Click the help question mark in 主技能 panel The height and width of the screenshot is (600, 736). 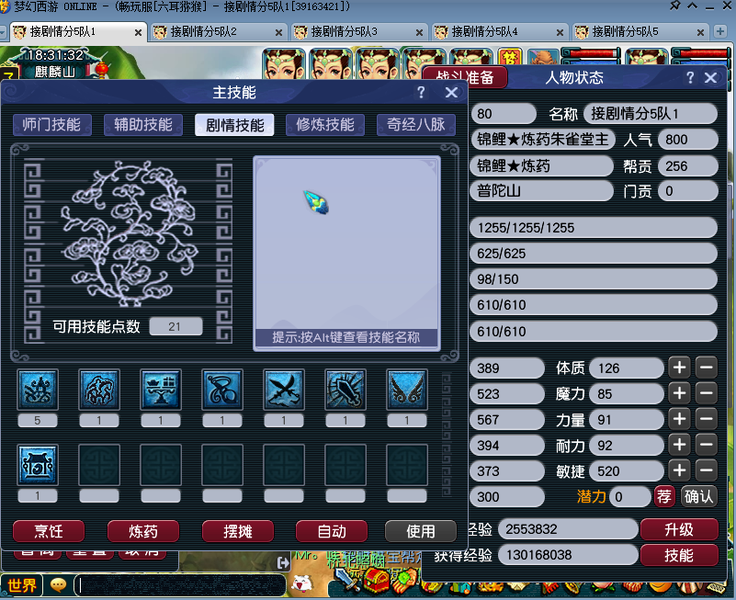pos(421,92)
